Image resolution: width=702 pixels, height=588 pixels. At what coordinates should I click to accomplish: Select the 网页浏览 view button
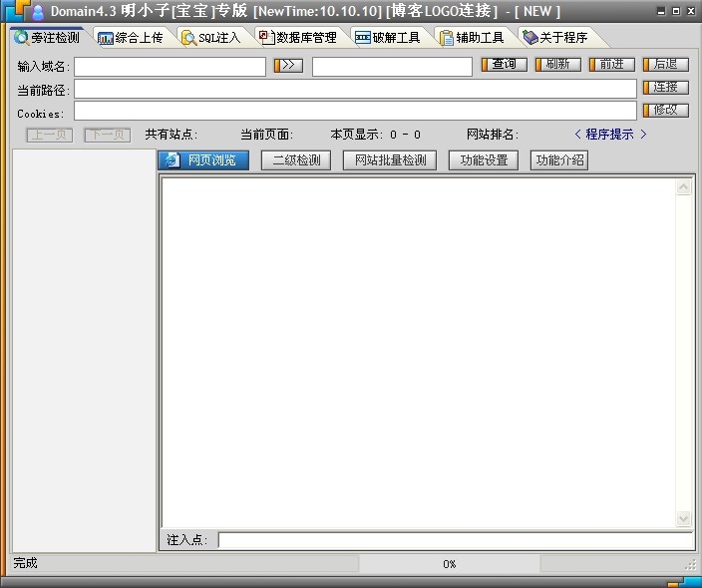pyautogui.click(x=203, y=160)
